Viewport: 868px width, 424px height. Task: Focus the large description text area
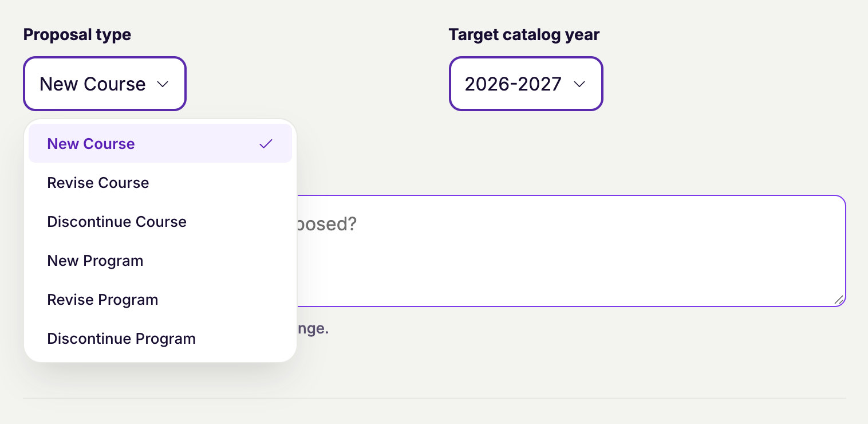point(571,251)
